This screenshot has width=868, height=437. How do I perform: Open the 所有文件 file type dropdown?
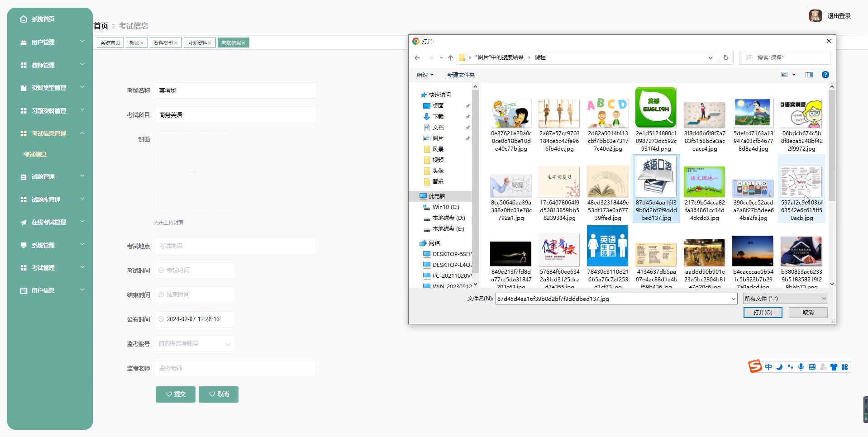786,299
